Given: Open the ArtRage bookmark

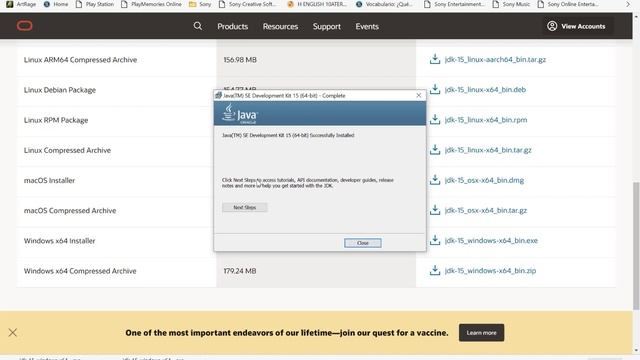Looking at the screenshot, I should pos(21,4).
